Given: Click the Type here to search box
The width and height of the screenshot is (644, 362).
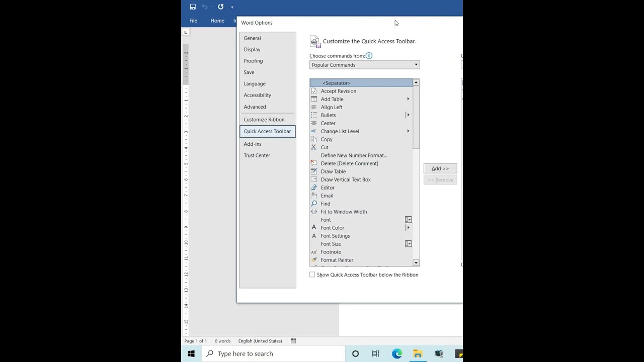Looking at the screenshot, I should pyautogui.click(x=274, y=354).
